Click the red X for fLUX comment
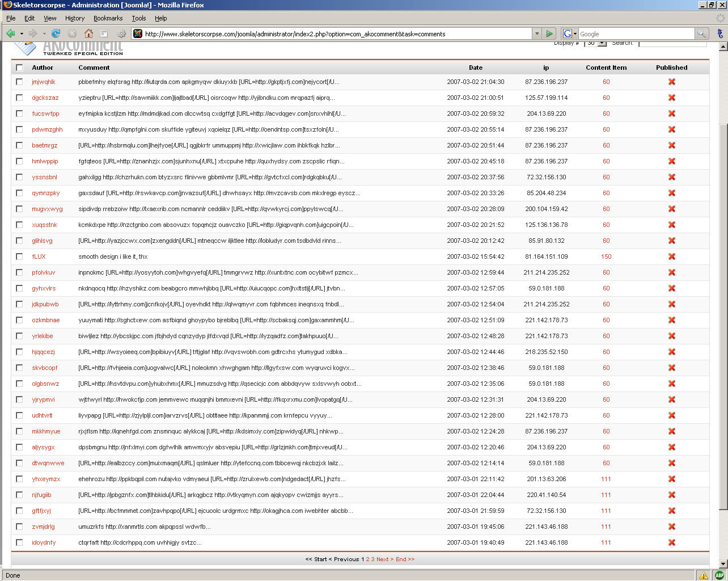728x581 pixels. point(671,256)
